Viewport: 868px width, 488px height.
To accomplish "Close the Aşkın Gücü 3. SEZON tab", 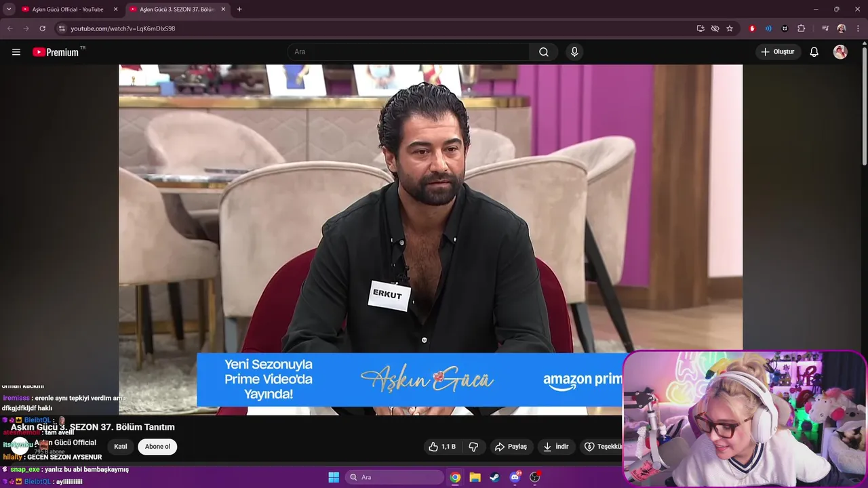I will point(223,9).
